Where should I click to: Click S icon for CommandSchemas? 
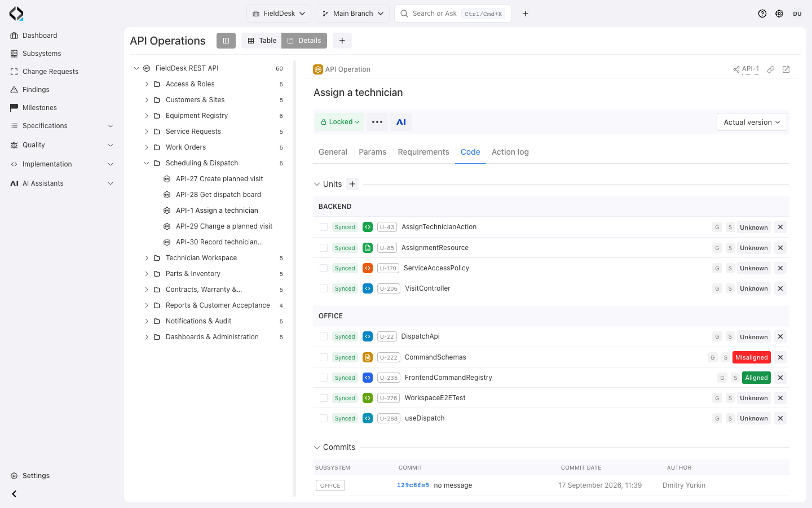pyautogui.click(x=726, y=357)
